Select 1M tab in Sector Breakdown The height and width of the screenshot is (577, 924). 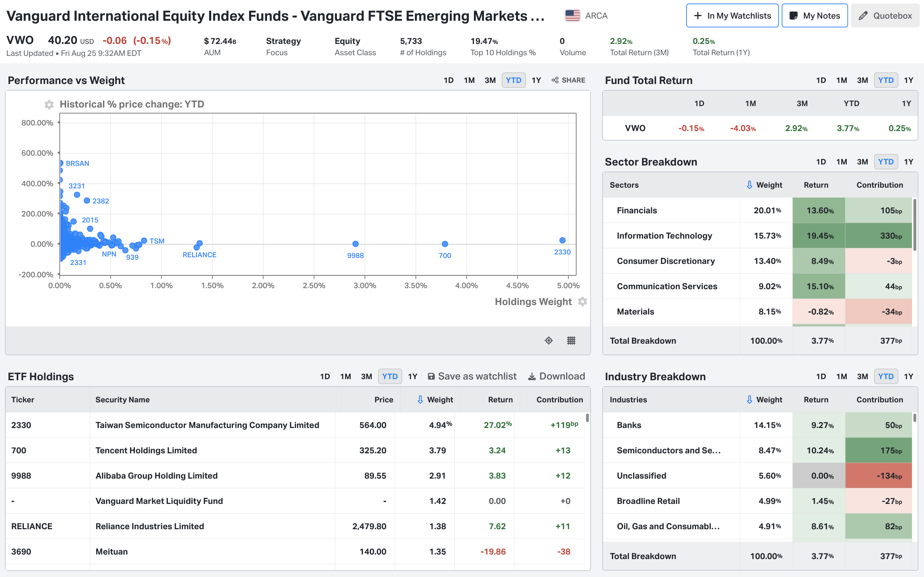841,162
